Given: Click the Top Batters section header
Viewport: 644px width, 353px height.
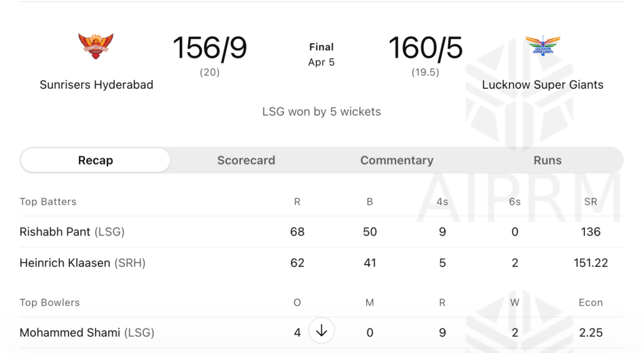Looking at the screenshot, I should click(48, 202).
